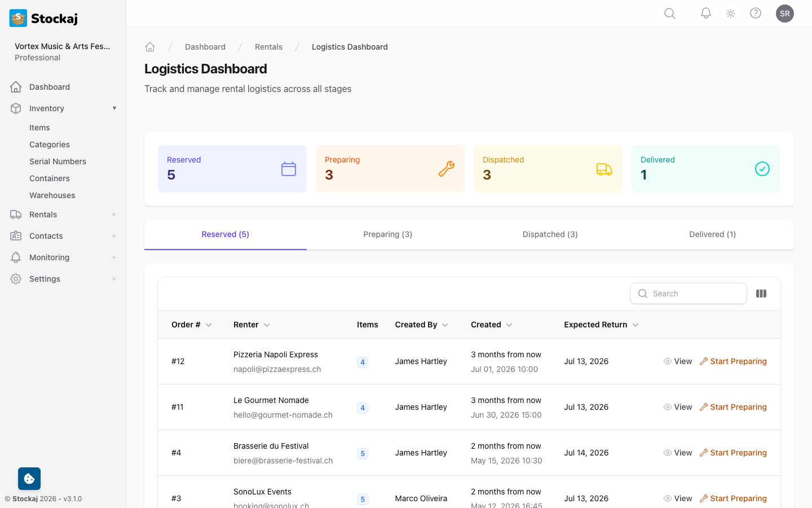Open column settings with the columns icon
Image resolution: width=812 pixels, height=508 pixels.
[x=761, y=294]
